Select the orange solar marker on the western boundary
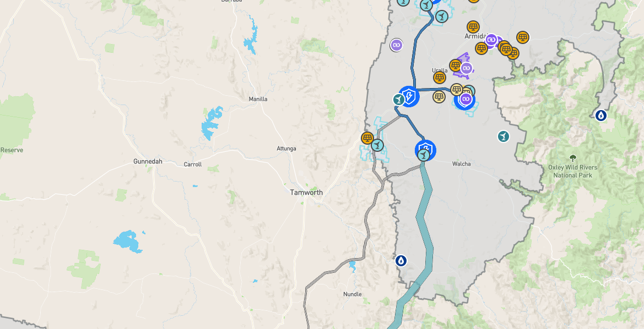This screenshot has height=329, width=644. point(367,138)
